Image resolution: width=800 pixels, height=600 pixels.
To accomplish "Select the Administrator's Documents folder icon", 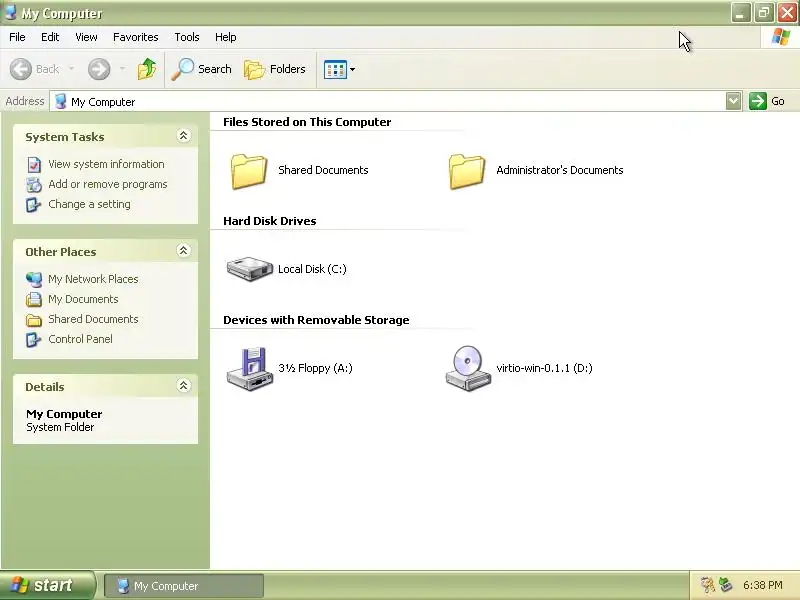I will (x=467, y=171).
